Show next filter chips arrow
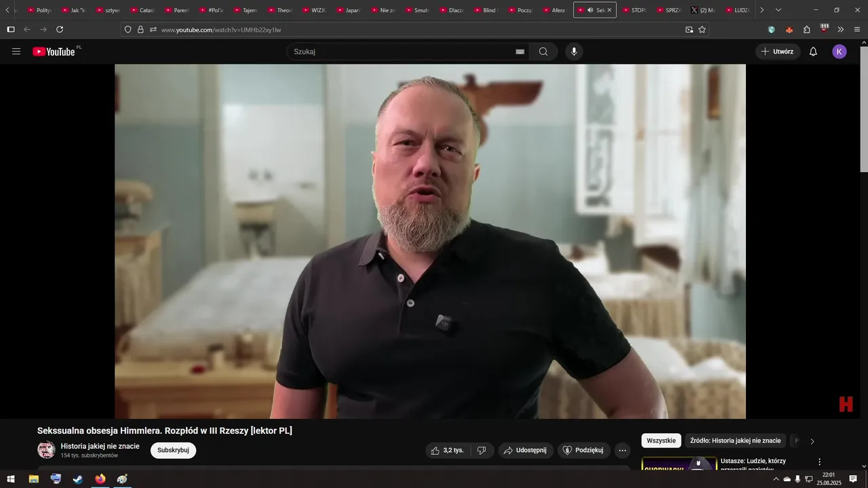 coord(812,441)
